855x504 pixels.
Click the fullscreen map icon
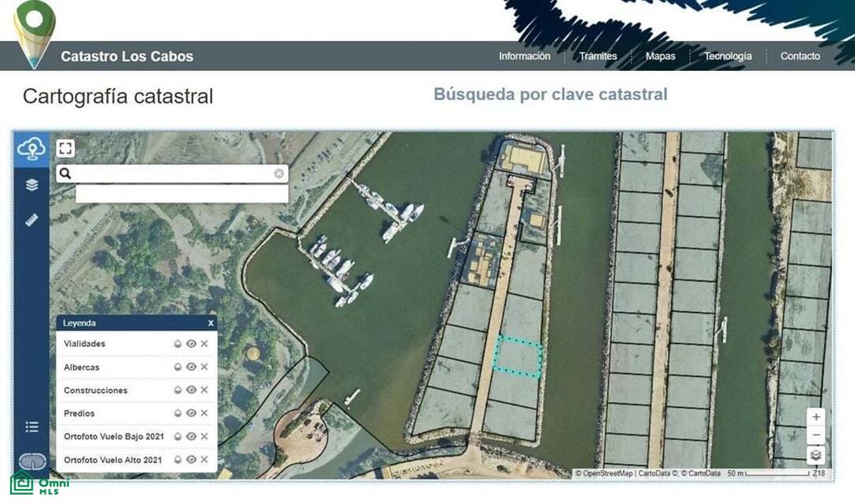(65, 149)
